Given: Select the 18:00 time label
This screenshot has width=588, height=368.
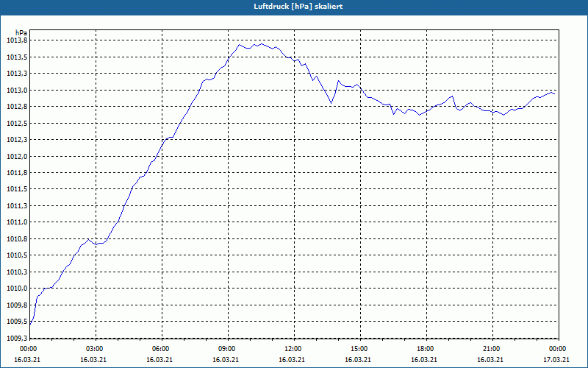Looking at the screenshot, I should click(x=426, y=349).
